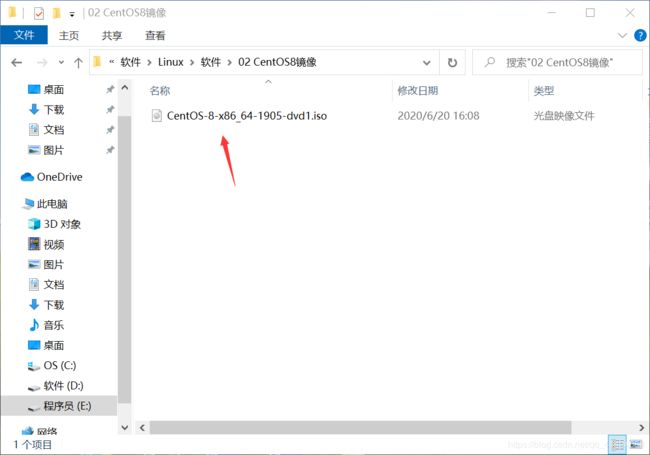This screenshot has height=455, width=650.
Task: Click the pin icon next to 下载
Action: pos(110,110)
